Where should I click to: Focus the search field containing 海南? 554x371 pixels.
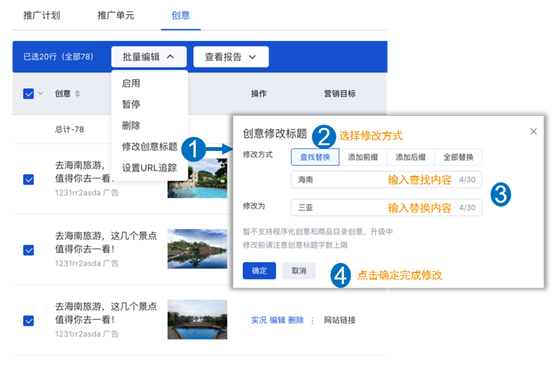click(387, 180)
